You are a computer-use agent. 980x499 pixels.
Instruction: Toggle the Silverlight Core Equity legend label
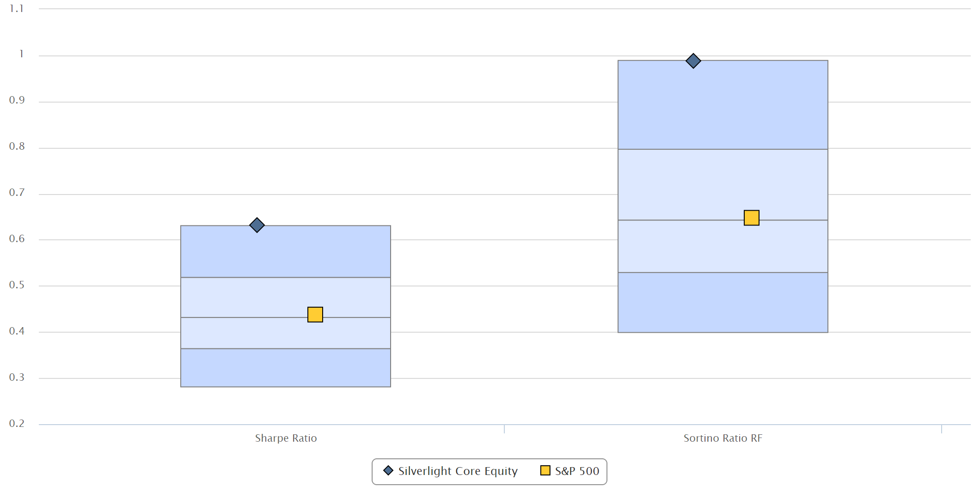pyautogui.click(x=458, y=471)
